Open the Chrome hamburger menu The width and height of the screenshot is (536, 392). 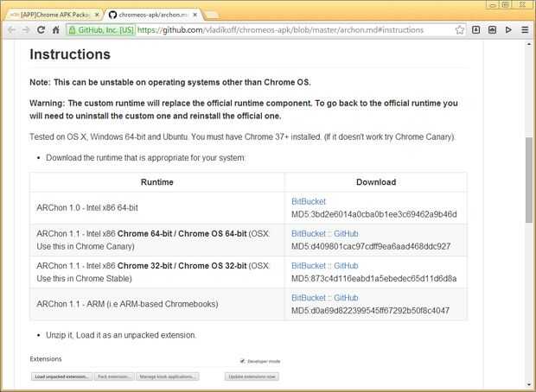point(525,30)
